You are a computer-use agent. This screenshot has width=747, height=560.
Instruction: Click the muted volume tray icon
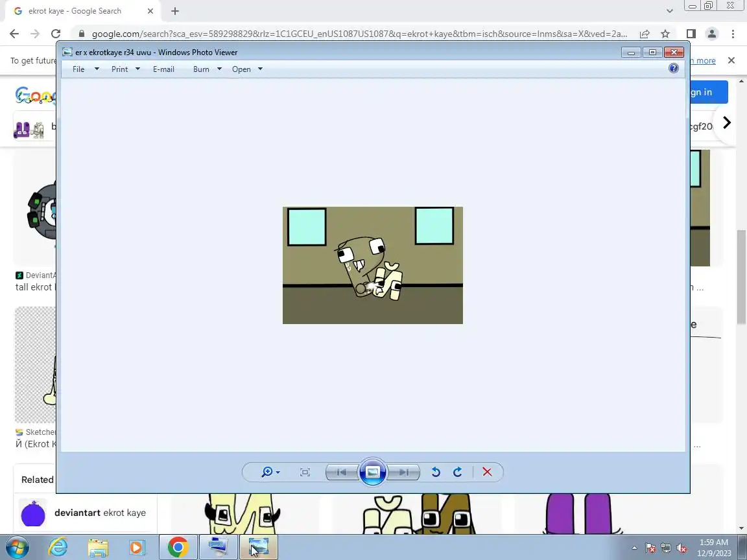(x=682, y=548)
